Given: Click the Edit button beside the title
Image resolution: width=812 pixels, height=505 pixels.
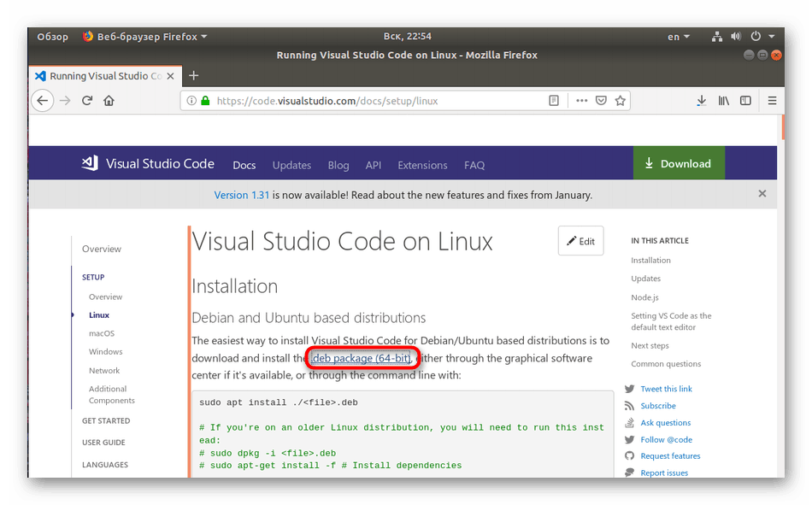Looking at the screenshot, I should pyautogui.click(x=580, y=241).
